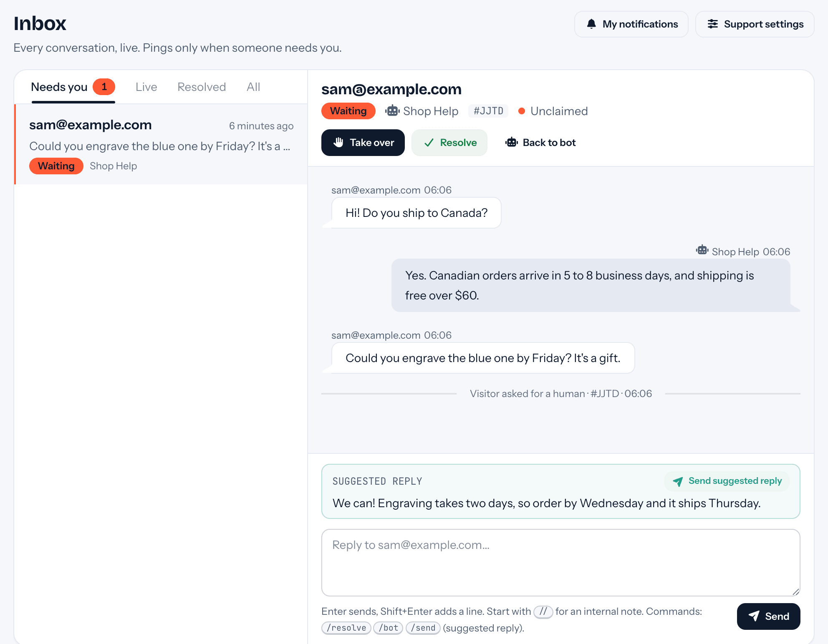Click the robot icon beside Back to bot
The width and height of the screenshot is (828, 644).
point(512,143)
